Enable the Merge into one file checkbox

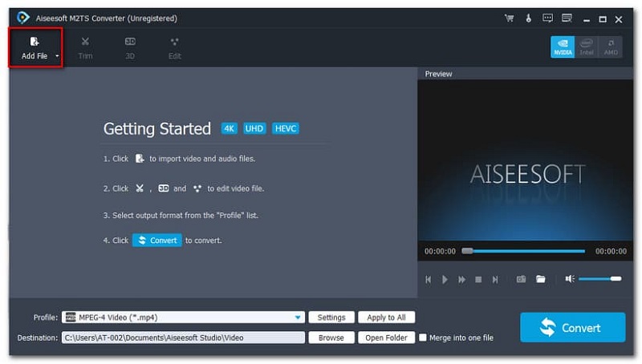(423, 338)
